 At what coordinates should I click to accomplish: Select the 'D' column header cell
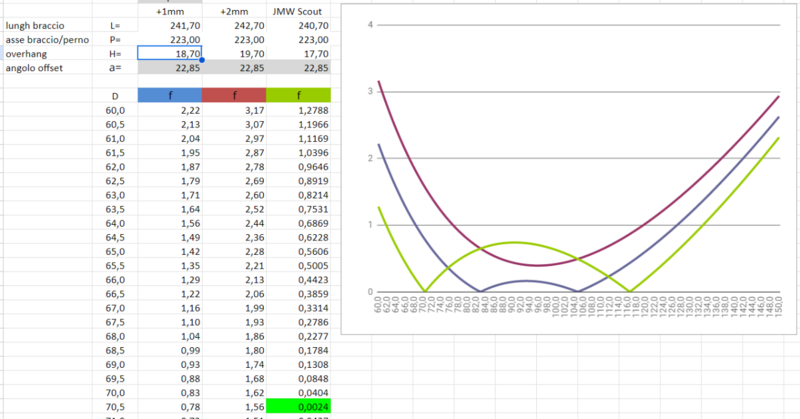[x=118, y=95]
